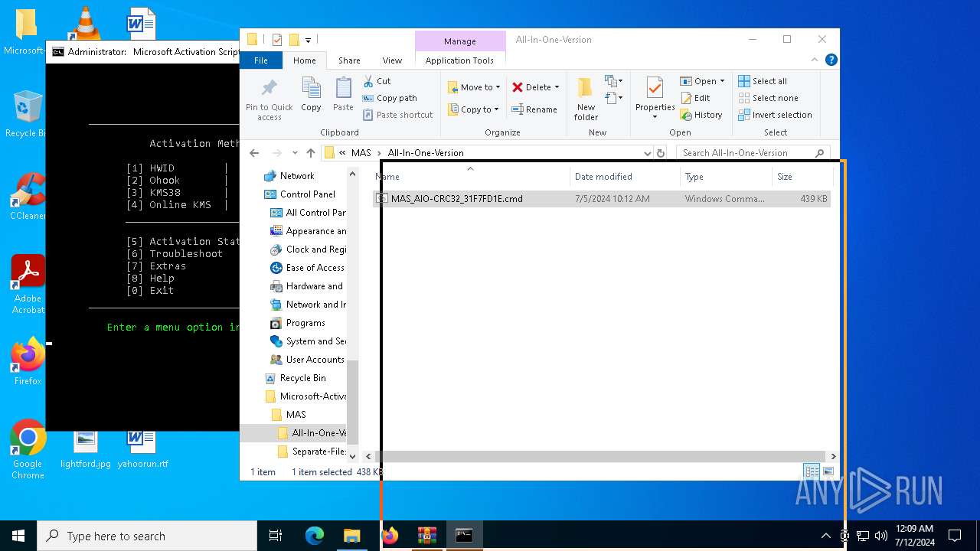This screenshot has height=551, width=980.
Task: Click the Back navigation arrow
Action: [254, 153]
